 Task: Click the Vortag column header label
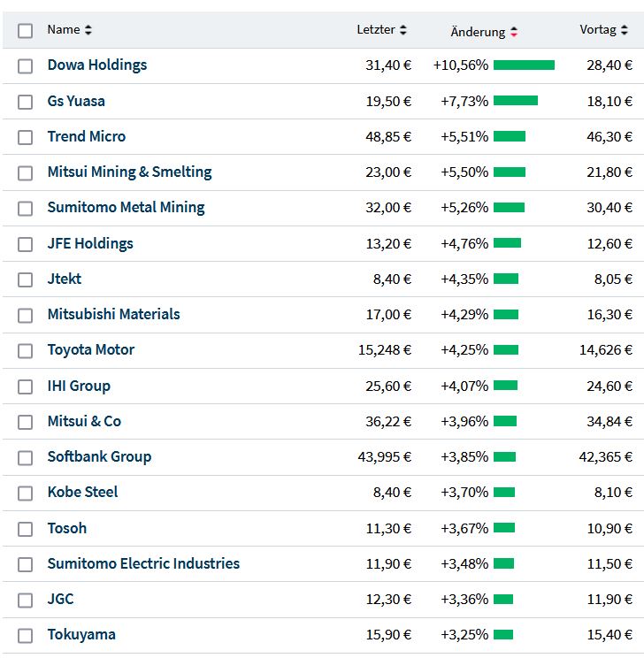click(598, 30)
